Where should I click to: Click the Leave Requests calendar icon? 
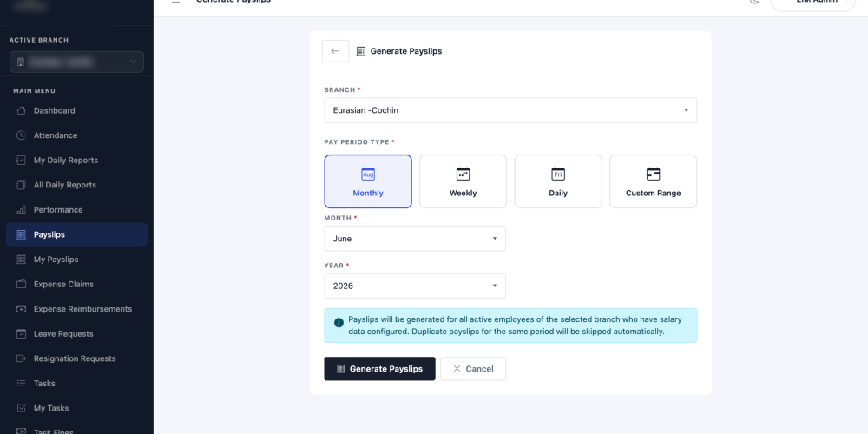coord(21,334)
